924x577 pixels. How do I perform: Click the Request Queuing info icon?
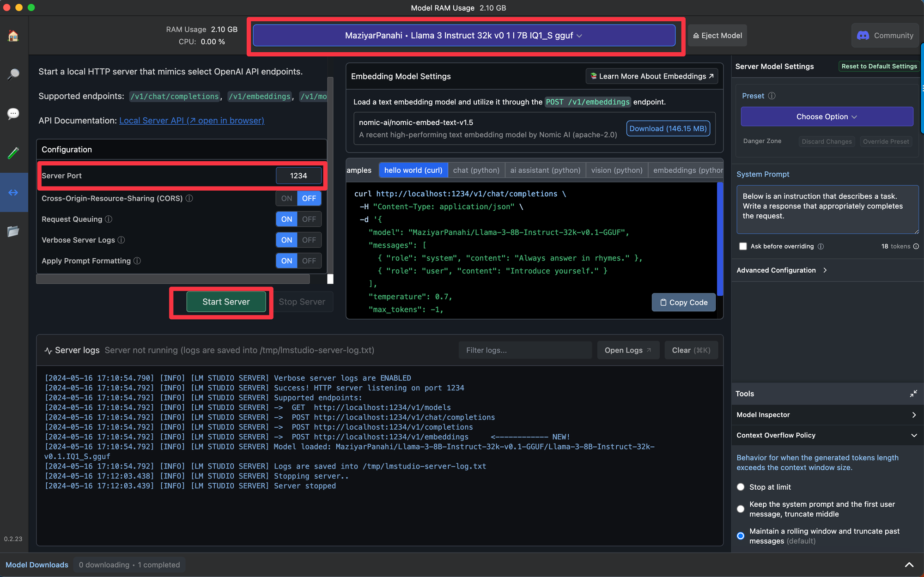(109, 219)
